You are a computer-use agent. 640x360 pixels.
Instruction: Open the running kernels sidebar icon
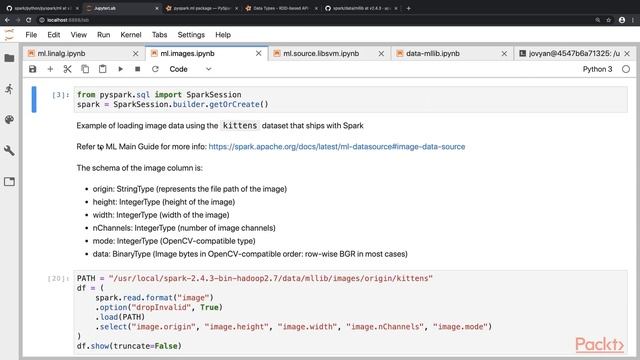coord(9,89)
